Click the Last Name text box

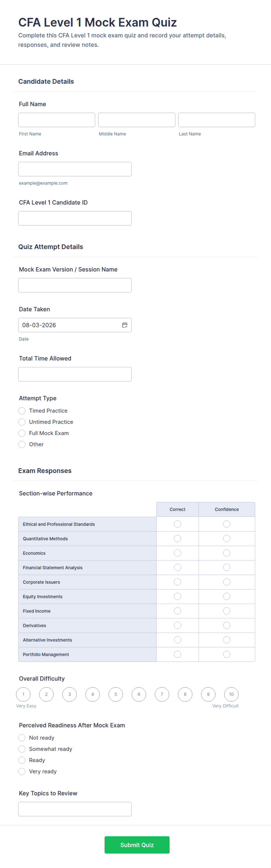tap(217, 120)
